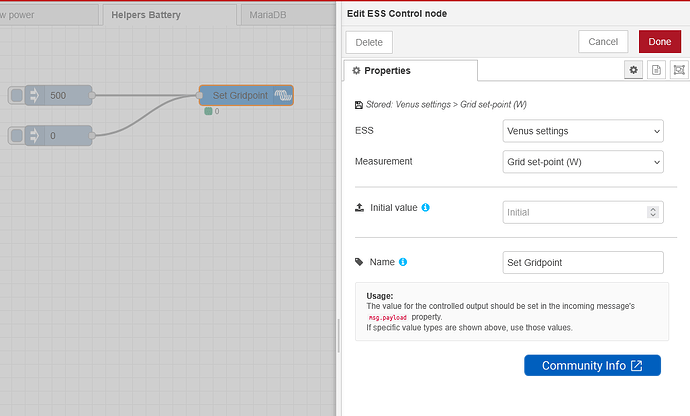
Task: Open the Measurement Grid set-point dropdown
Action: (583, 162)
